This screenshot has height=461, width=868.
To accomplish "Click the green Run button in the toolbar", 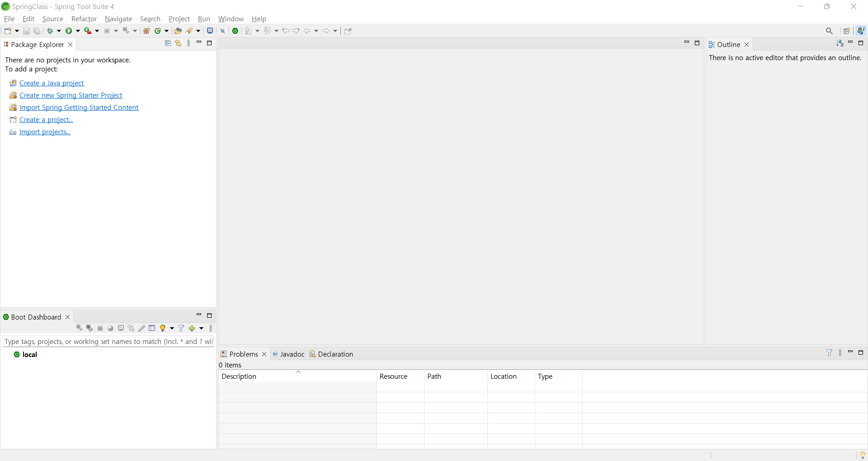I will 69,31.
